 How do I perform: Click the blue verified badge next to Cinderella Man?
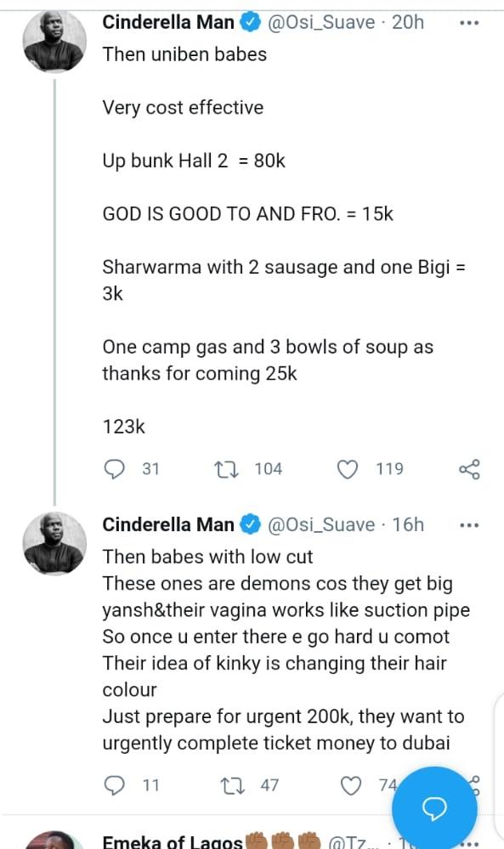[247, 22]
